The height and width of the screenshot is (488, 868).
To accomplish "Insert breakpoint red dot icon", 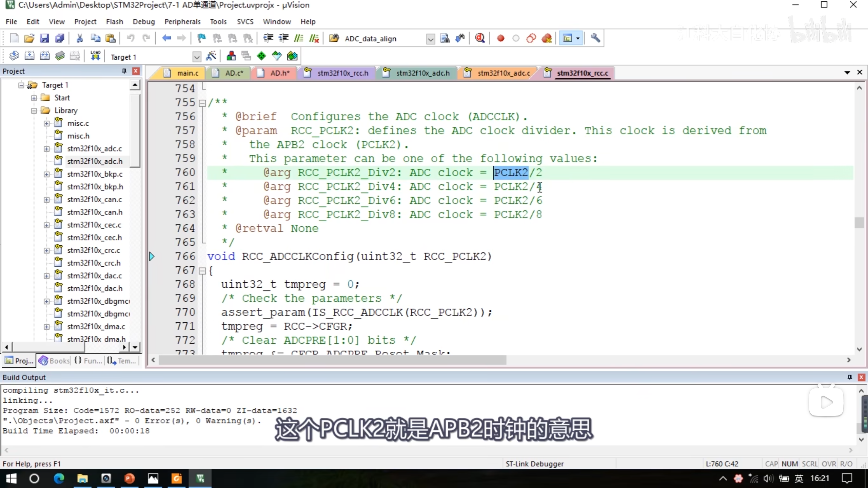I will tap(500, 38).
